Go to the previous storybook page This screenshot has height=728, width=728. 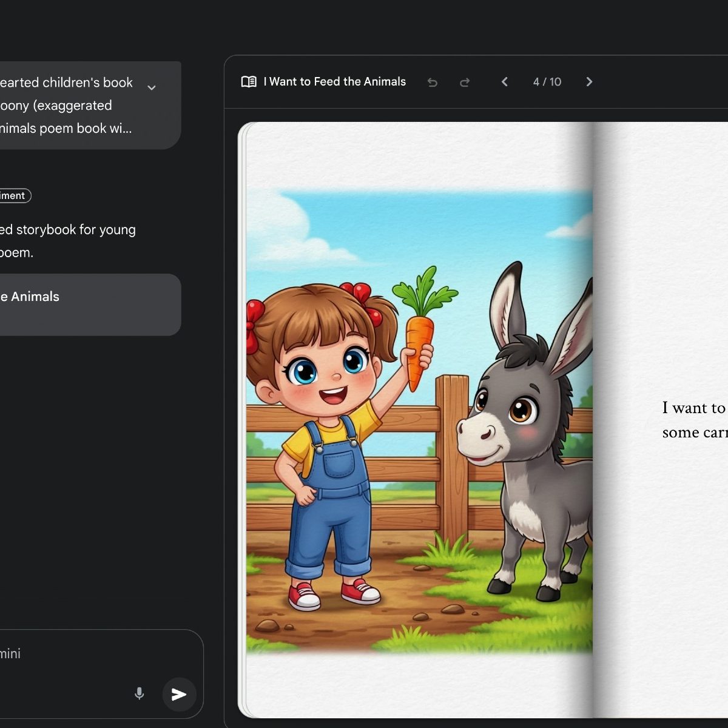pyautogui.click(x=504, y=82)
